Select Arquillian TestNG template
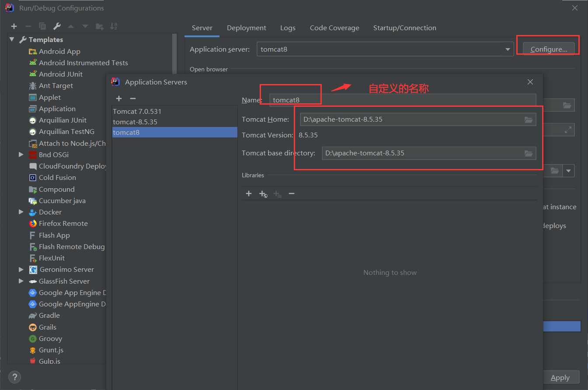588x390 pixels. point(66,131)
